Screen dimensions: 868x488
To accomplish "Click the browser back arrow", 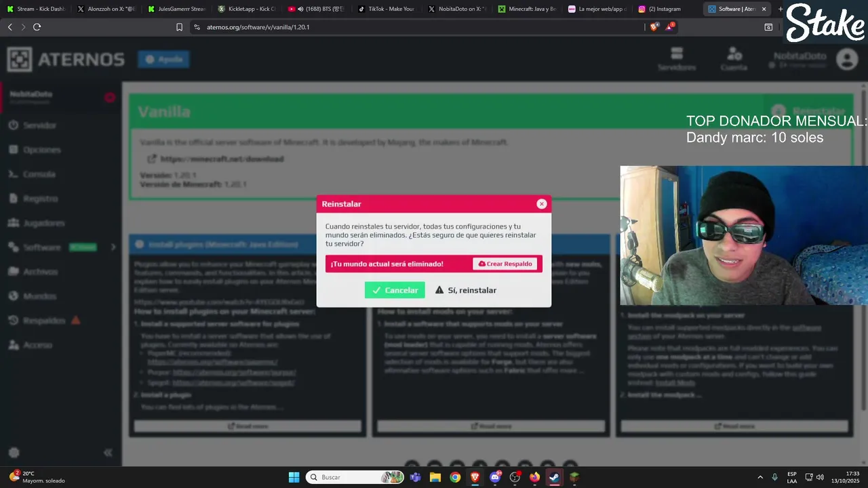I will (x=9, y=27).
